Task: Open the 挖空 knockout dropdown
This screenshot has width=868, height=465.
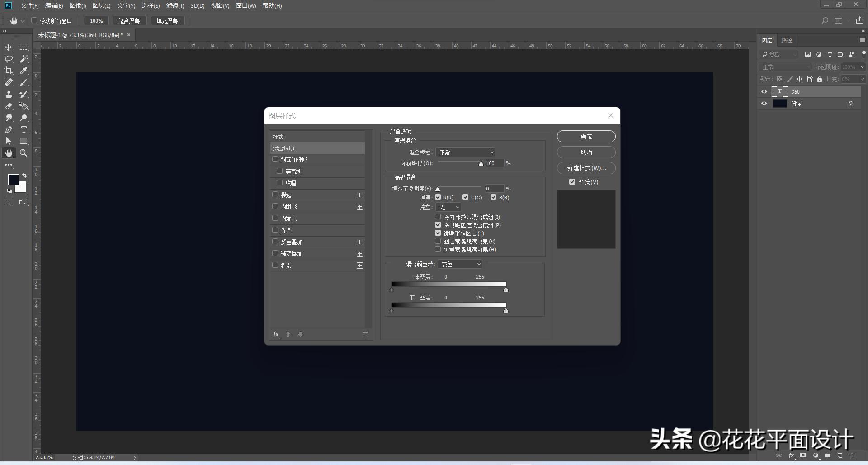Action: point(448,207)
